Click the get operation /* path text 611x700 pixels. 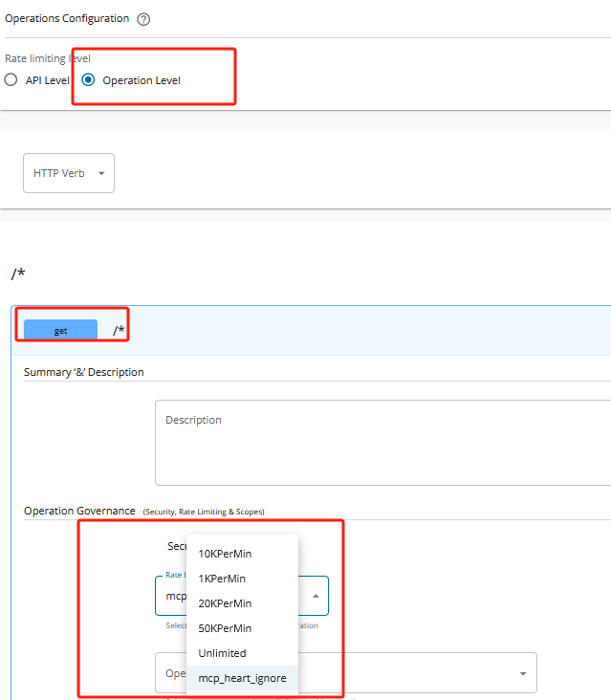point(119,330)
